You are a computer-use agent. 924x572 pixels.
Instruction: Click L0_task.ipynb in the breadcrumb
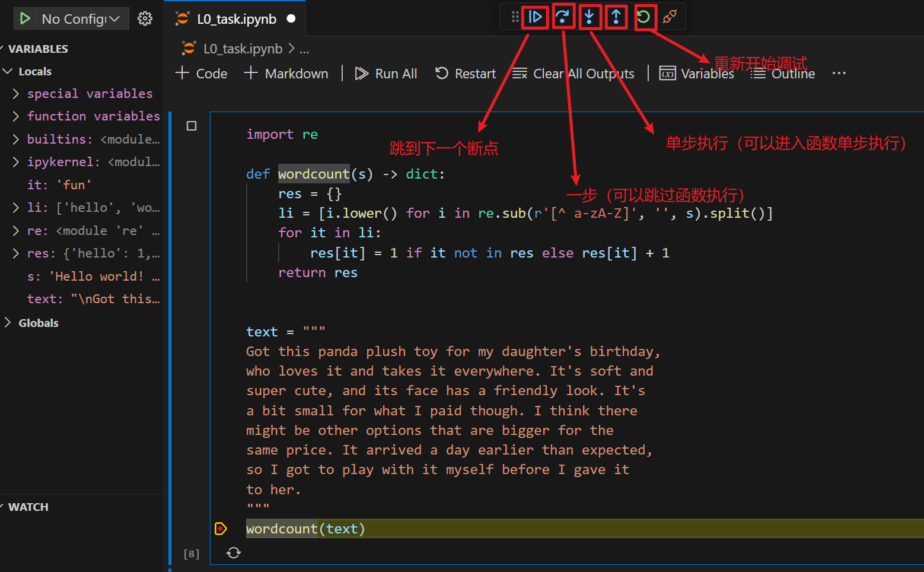point(243,49)
